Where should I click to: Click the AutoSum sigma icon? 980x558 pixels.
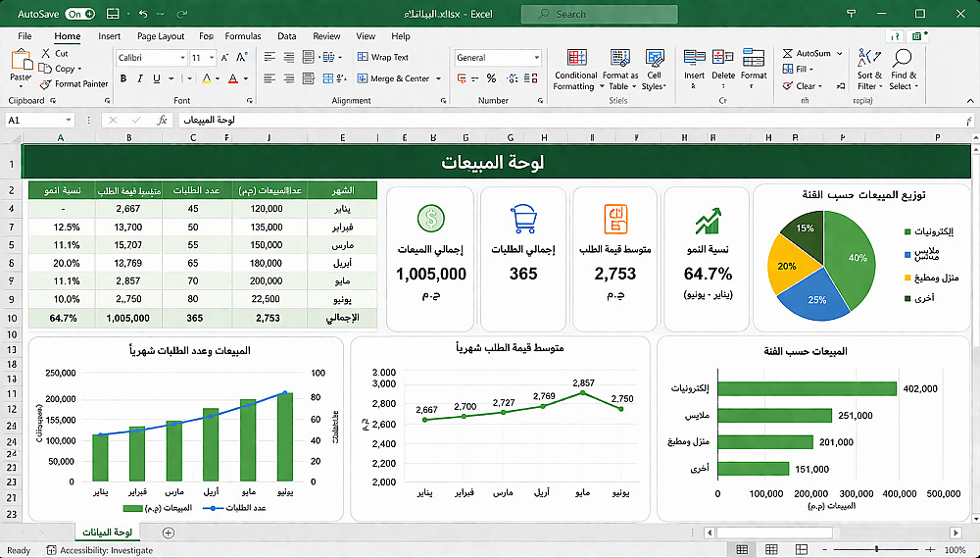tap(786, 54)
